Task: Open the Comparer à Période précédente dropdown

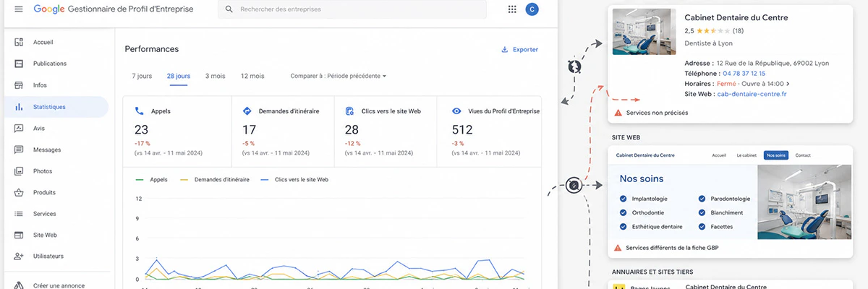Action: pos(339,76)
